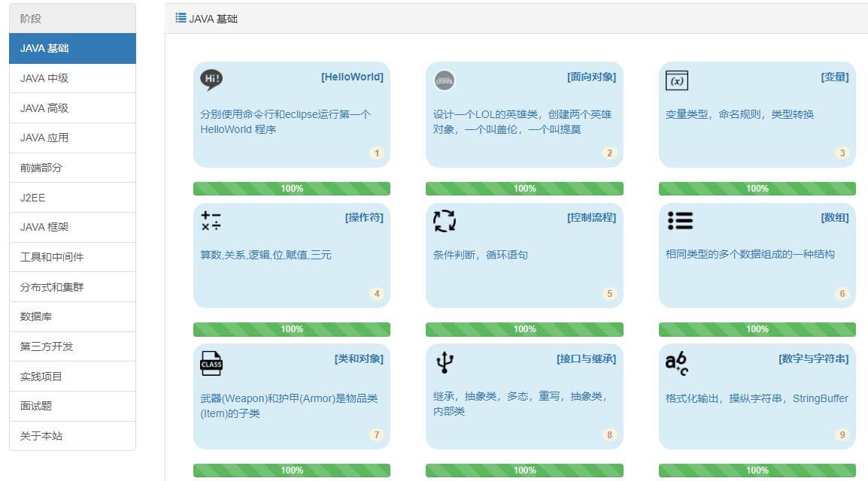Screen dimensions: 868x481
Task: Select J2EE in the sidebar
Action: tap(72, 198)
